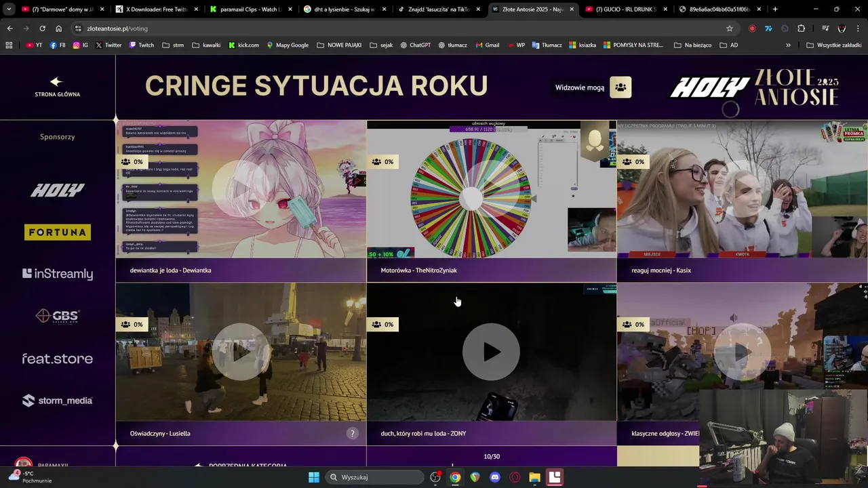868x488 pixels.
Task: Bookmark this page with the star icon
Action: (730, 28)
